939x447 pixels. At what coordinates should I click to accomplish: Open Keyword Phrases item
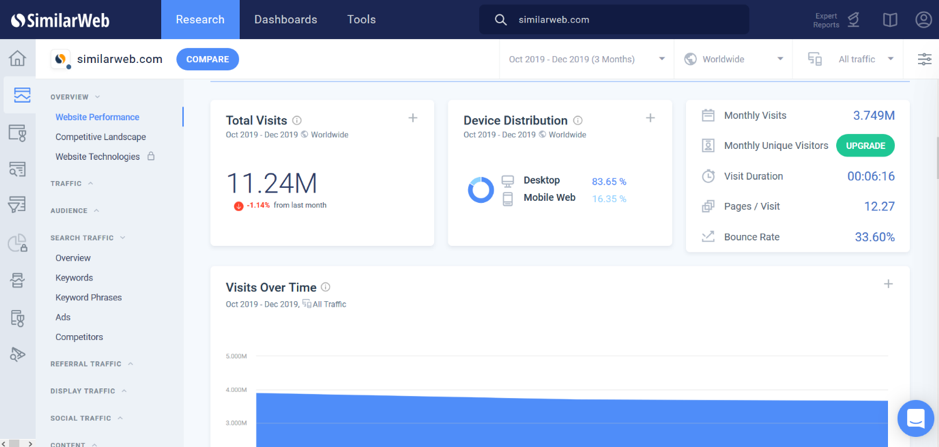click(89, 298)
